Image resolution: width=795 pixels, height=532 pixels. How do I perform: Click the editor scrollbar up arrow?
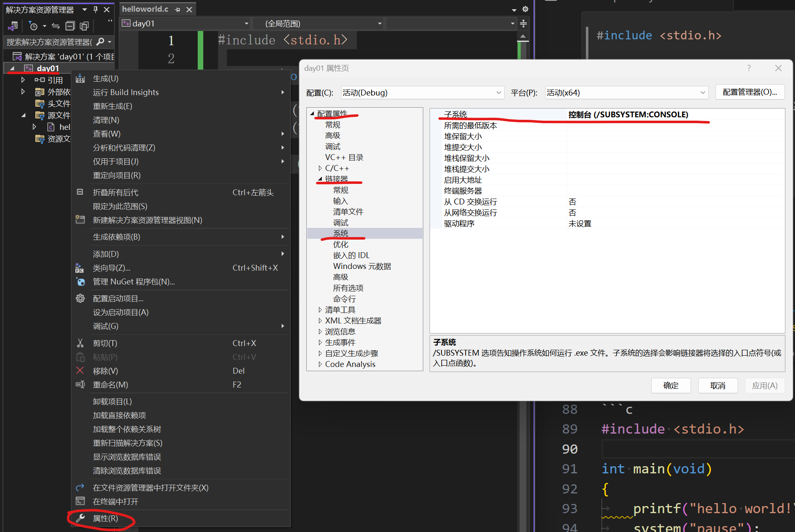coord(523,36)
